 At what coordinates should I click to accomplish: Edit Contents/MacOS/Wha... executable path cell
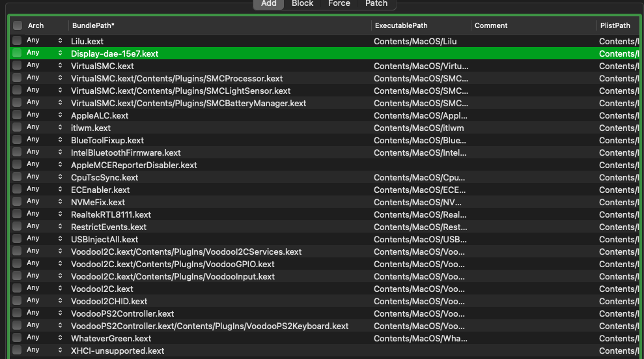[x=420, y=338]
